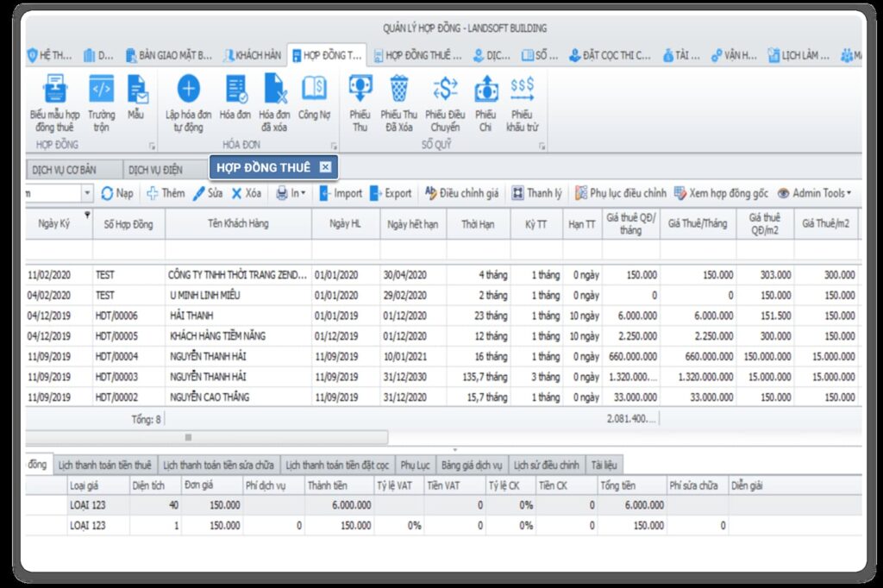Click Xem hợp đồng gốc
The height and width of the screenshot is (588, 883).
tap(721, 193)
